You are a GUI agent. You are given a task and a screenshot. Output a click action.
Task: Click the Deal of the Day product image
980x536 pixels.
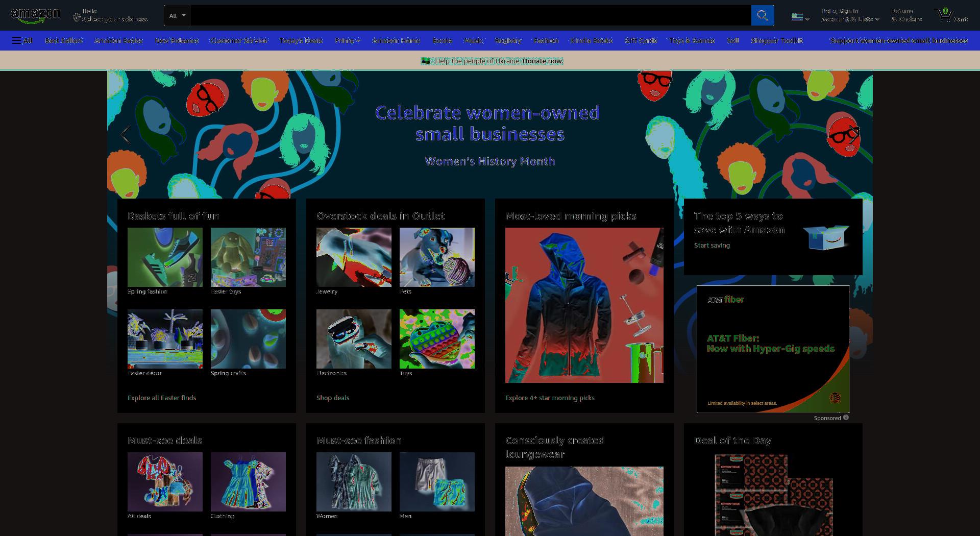(773, 494)
